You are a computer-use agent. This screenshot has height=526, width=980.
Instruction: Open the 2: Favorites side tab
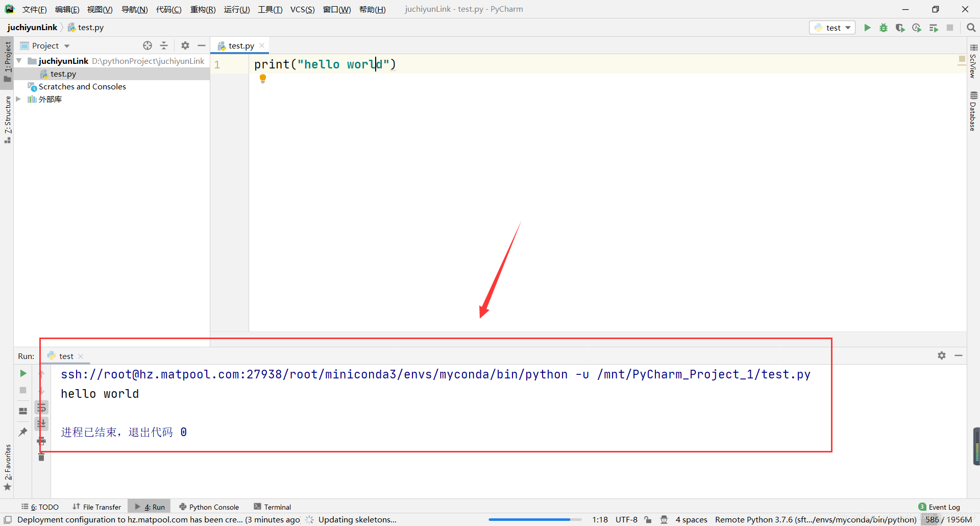[x=7, y=467]
